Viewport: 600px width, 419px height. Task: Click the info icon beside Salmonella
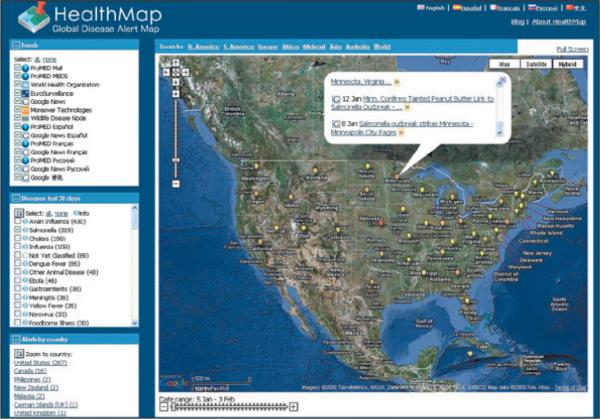25,230
